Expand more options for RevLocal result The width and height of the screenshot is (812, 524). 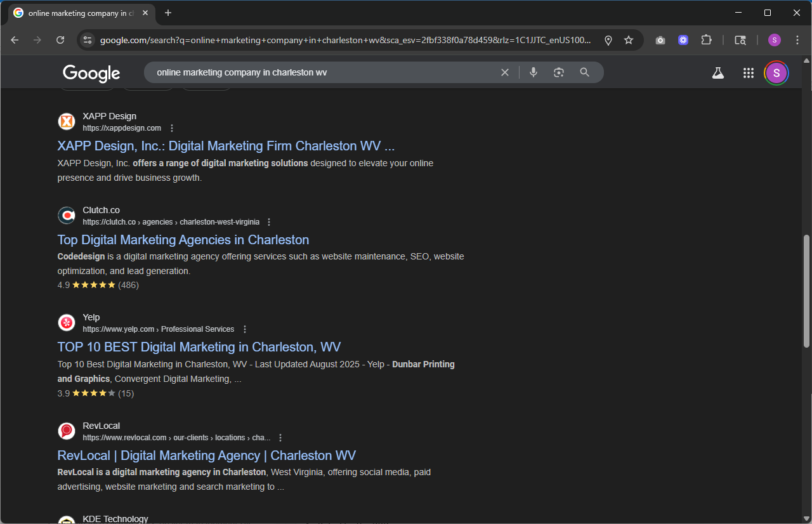pyautogui.click(x=280, y=438)
